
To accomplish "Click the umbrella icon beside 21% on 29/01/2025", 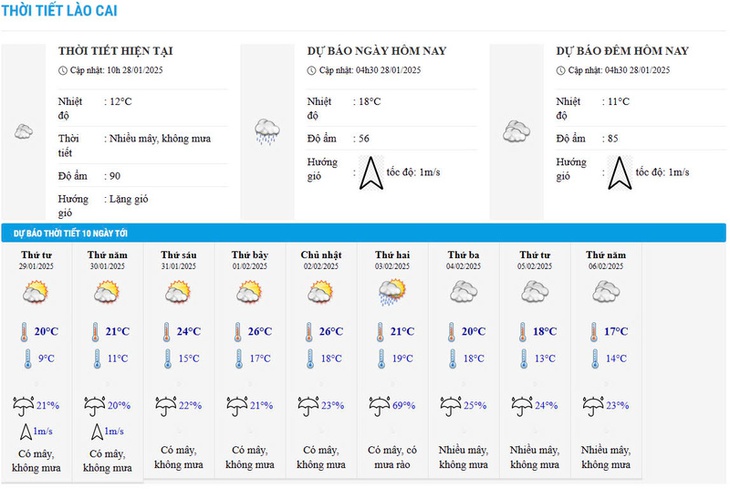I will pos(23,406).
